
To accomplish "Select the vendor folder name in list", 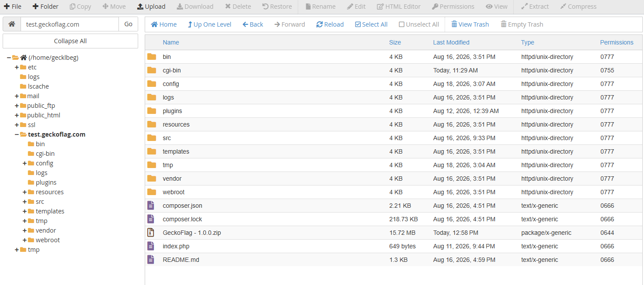I will click(172, 179).
